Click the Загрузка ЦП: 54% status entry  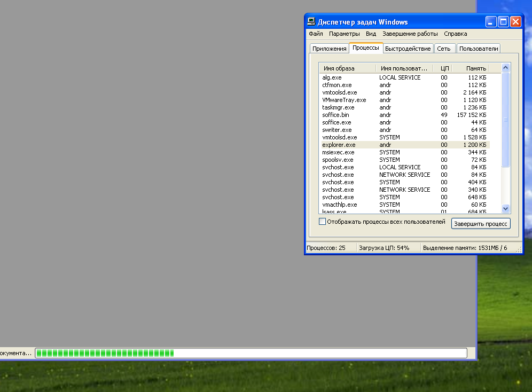[384, 248]
